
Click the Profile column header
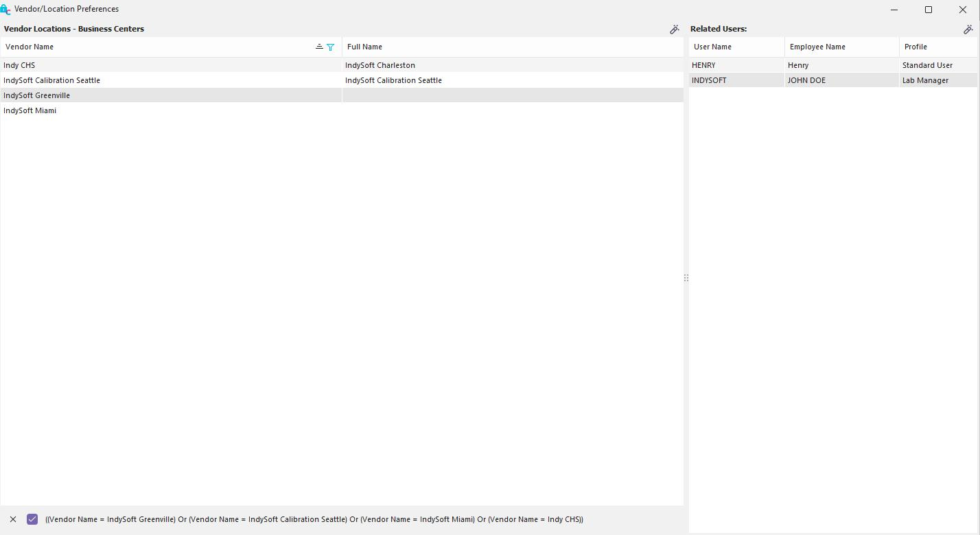937,47
